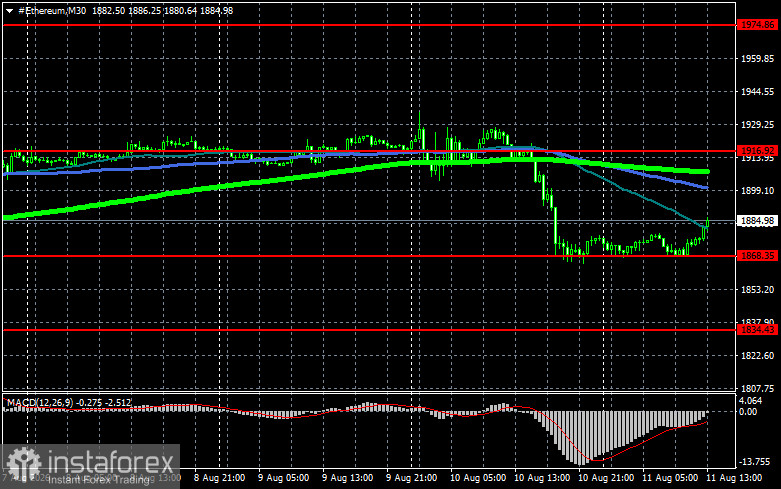This screenshot has width=781, height=489.
Task: Select the 10 Aug 05:00 time label
Action: [x=478, y=478]
